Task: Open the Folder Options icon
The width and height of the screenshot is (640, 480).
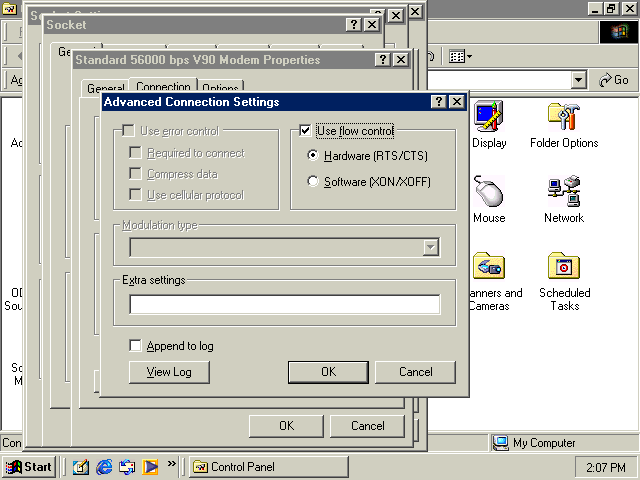Action: [x=564, y=124]
